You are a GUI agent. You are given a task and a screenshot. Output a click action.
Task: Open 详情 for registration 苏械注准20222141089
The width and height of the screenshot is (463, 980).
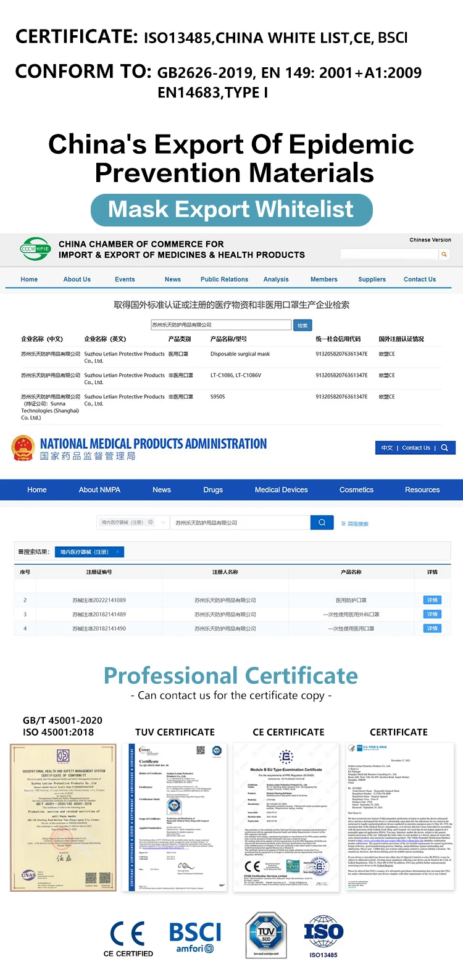432,600
